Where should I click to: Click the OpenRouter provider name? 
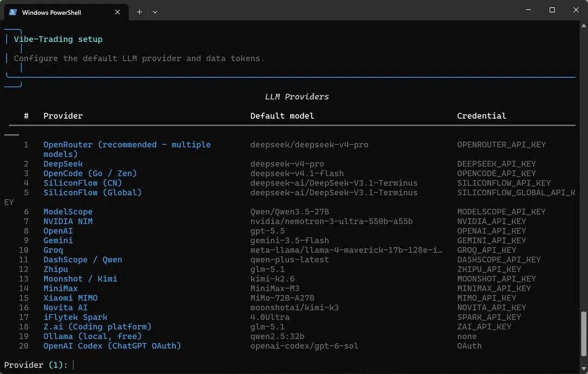coord(127,149)
